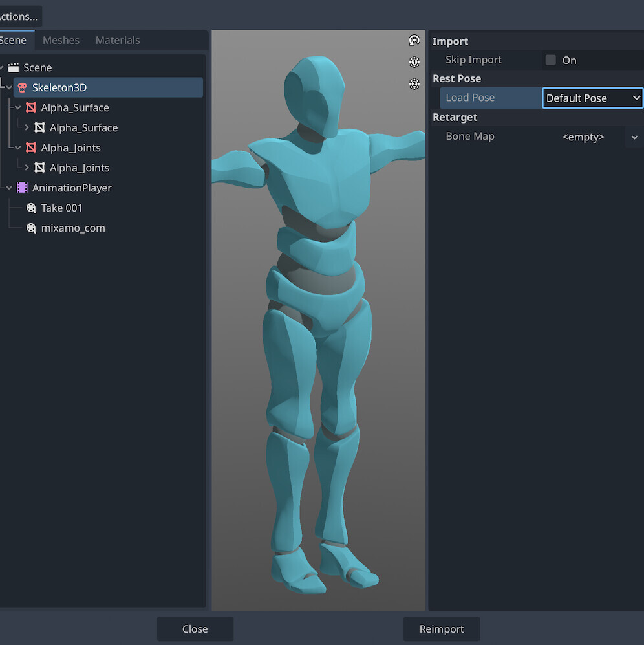Click the Retarget section header

point(455,117)
